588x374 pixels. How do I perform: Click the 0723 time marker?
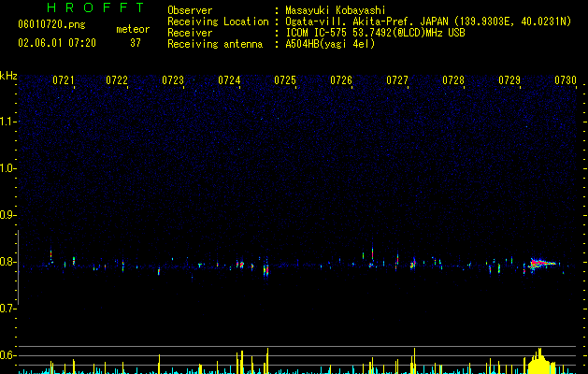pyautogui.click(x=173, y=80)
